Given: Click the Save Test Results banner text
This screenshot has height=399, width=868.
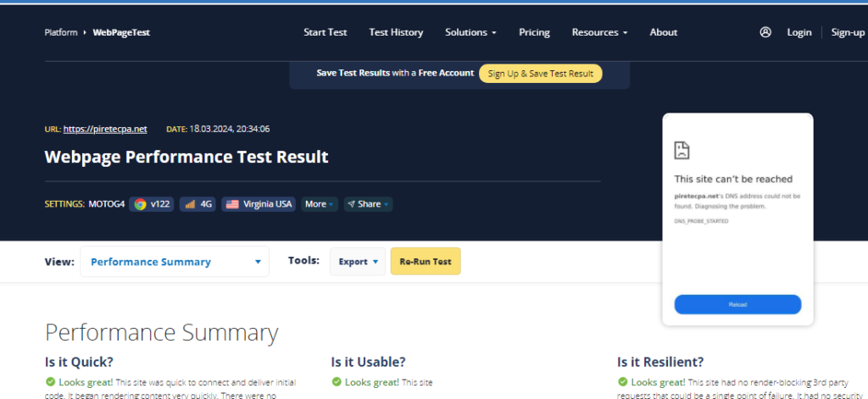Looking at the screenshot, I should coord(395,73).
